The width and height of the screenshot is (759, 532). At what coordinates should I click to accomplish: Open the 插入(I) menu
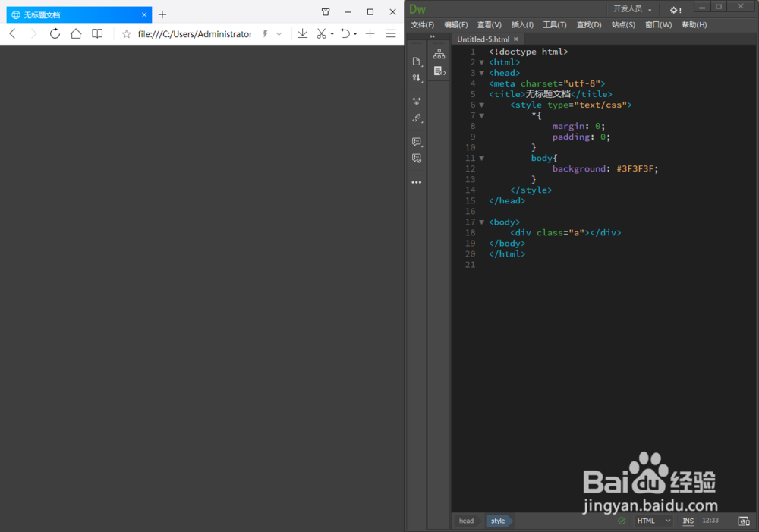522,25
